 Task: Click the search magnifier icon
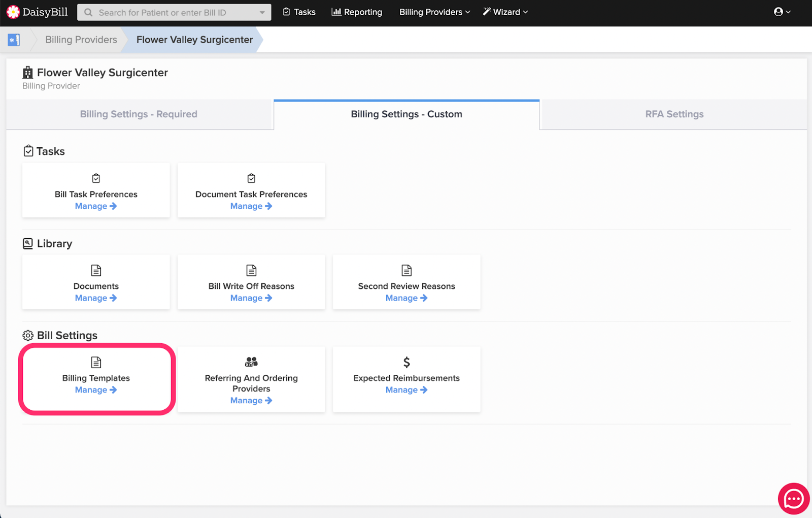tap(88, 12)
